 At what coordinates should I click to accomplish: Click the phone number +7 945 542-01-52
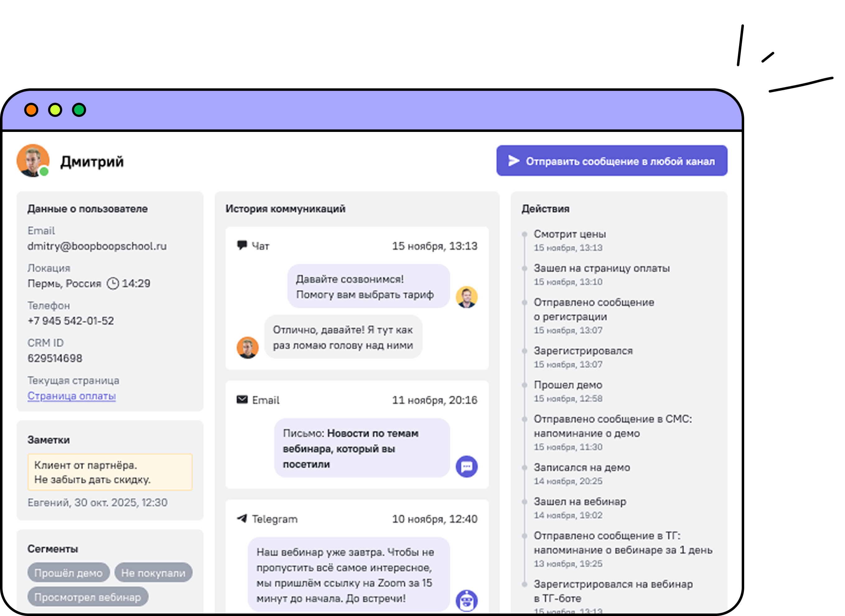tap(71, 321)
